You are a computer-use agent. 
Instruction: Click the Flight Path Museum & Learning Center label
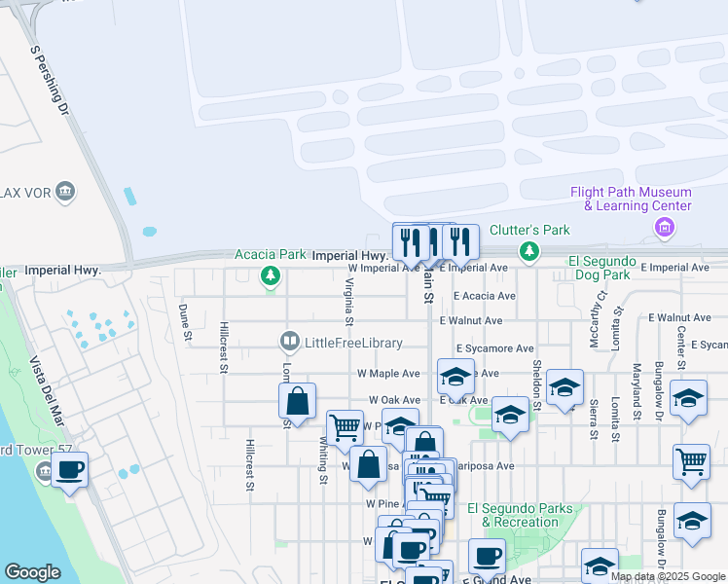click(x=634, y=199)
